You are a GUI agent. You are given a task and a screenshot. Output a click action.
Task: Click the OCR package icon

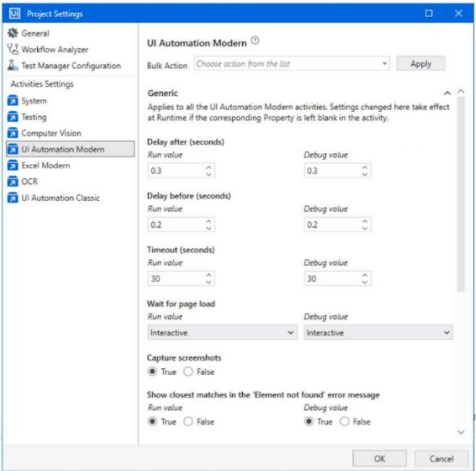click(13, 182)
